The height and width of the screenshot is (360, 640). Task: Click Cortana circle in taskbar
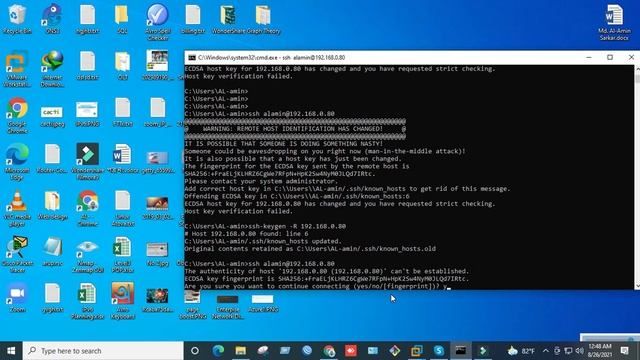coord(195,351)
